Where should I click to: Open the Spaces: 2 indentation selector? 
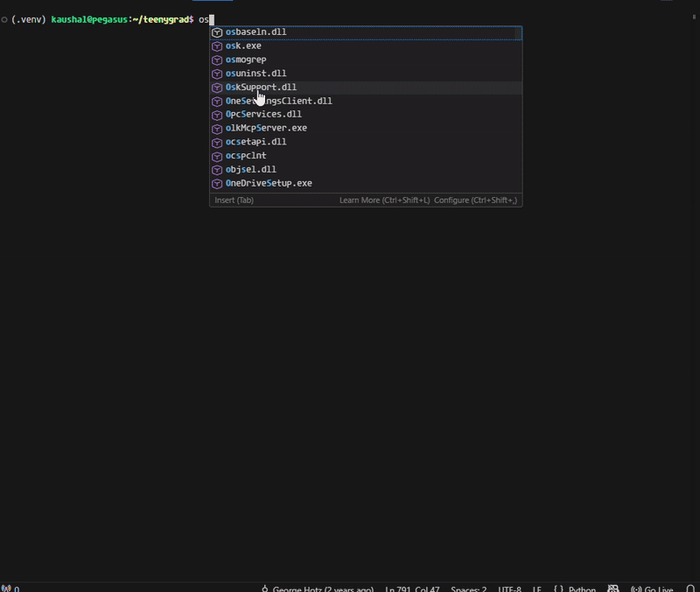click(468, 588)
